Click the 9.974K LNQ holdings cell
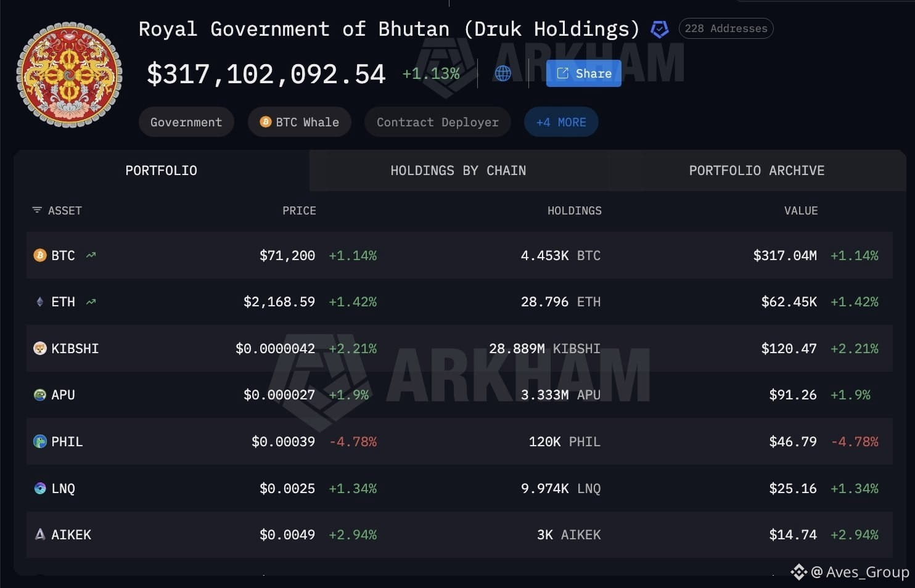This screenshot has width=915, height=588. click(560, 488)
